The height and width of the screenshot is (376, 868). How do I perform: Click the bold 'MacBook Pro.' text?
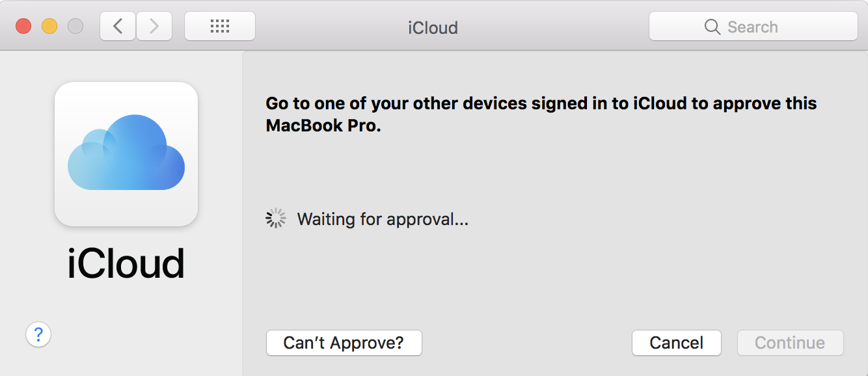323,126
